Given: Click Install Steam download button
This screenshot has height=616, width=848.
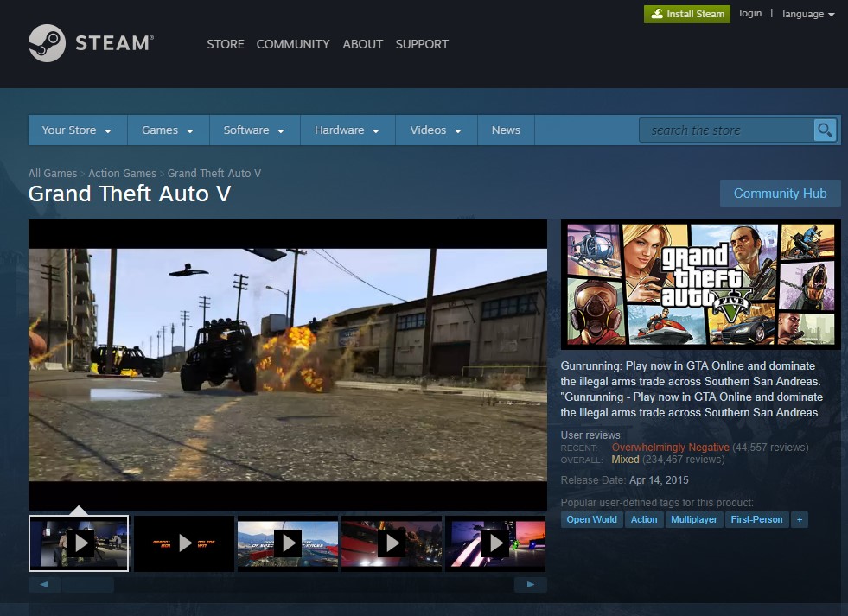Looking at the screenshot, I should tap(687, 14).
